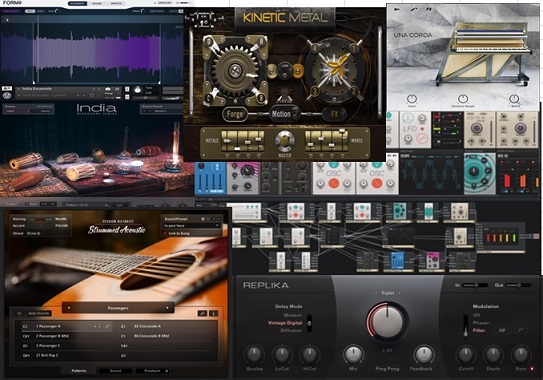Switch to Form Sound tab
The image size is (543, 380).
pos(97,3)
